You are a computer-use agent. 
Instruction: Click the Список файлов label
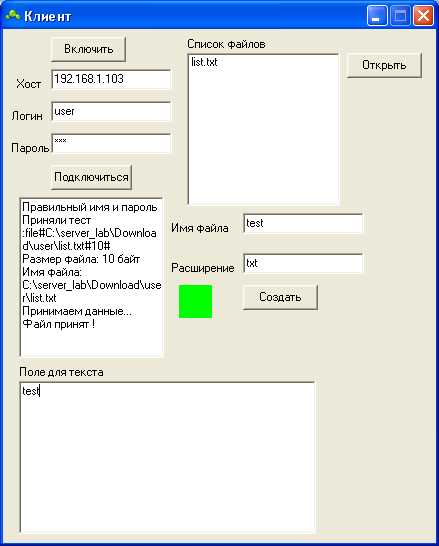226,44
